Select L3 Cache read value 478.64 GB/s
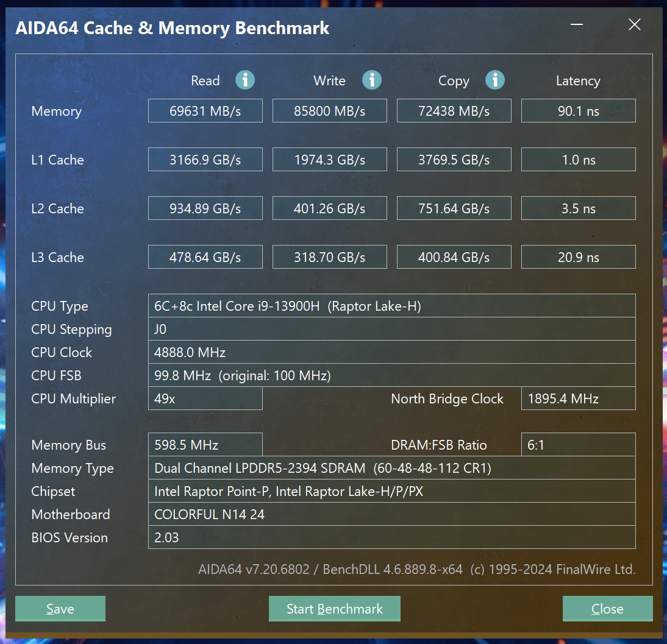Image resolution: width=667 pixels, height=644 pixels. [x=205, y=257]
